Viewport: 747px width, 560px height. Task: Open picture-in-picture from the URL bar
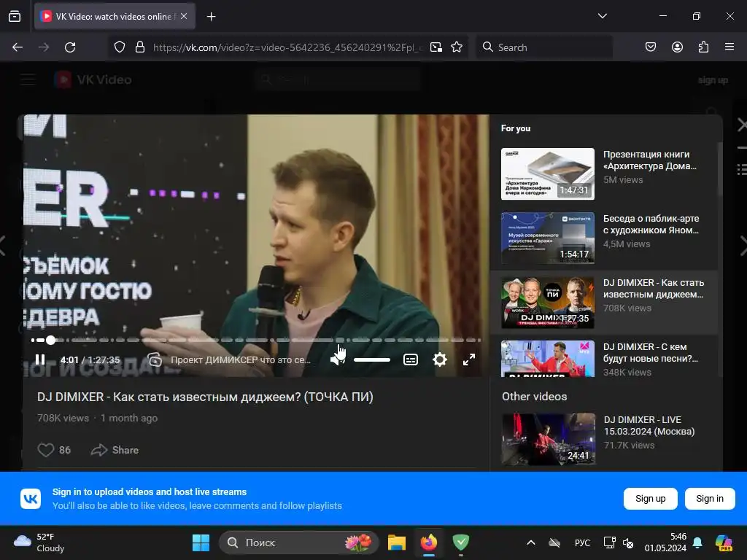[436, 47]
